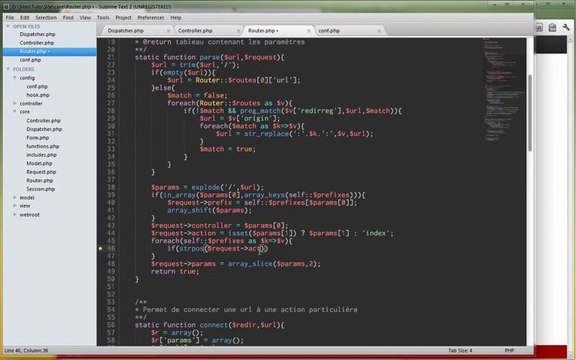Open Session.php in the core folder
This screenshot has width=576, height=360.
point(40,189)
